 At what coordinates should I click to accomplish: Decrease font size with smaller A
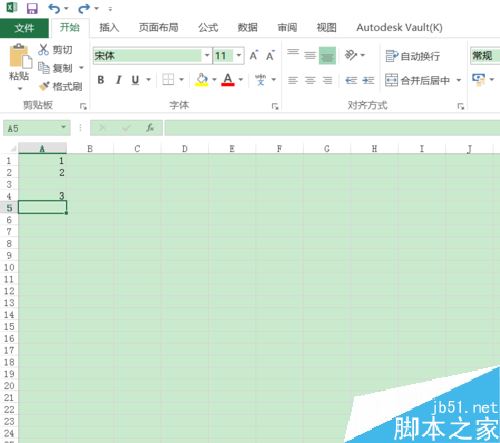(x=270, y=55)
